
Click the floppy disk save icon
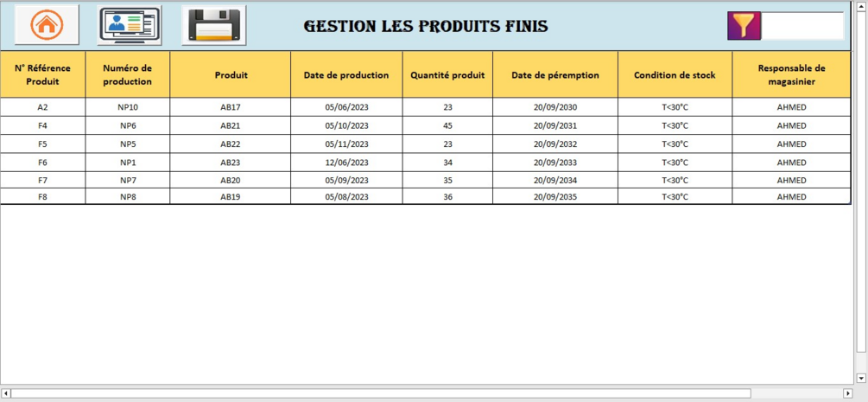[x=214, y=25]
